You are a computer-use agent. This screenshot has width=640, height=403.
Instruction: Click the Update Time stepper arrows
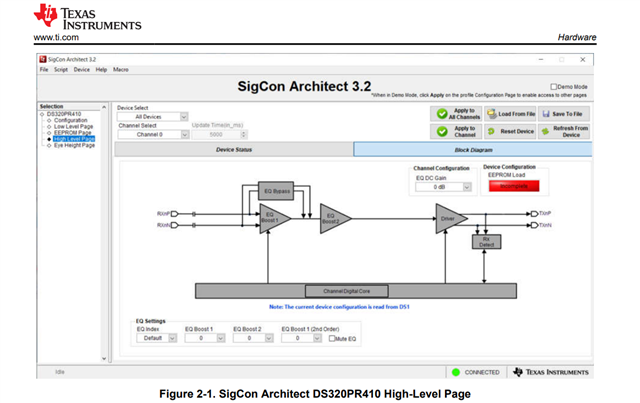244,134
